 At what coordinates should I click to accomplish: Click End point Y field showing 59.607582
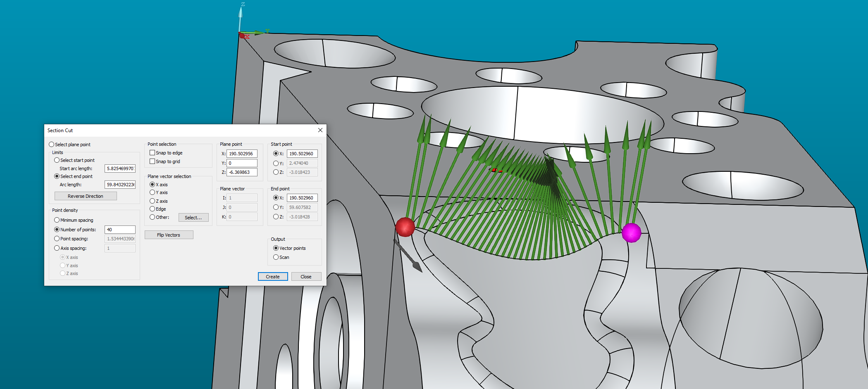pos(302,207)
